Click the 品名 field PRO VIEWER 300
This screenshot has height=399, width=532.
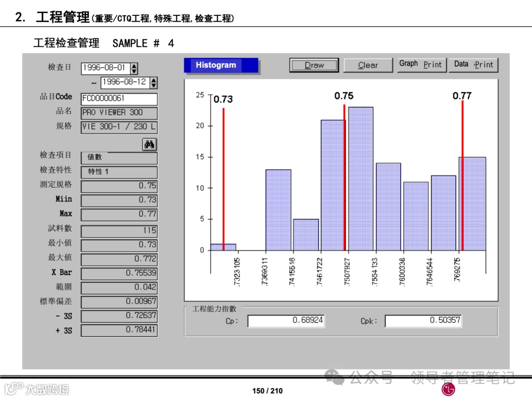tap(119, 113)
